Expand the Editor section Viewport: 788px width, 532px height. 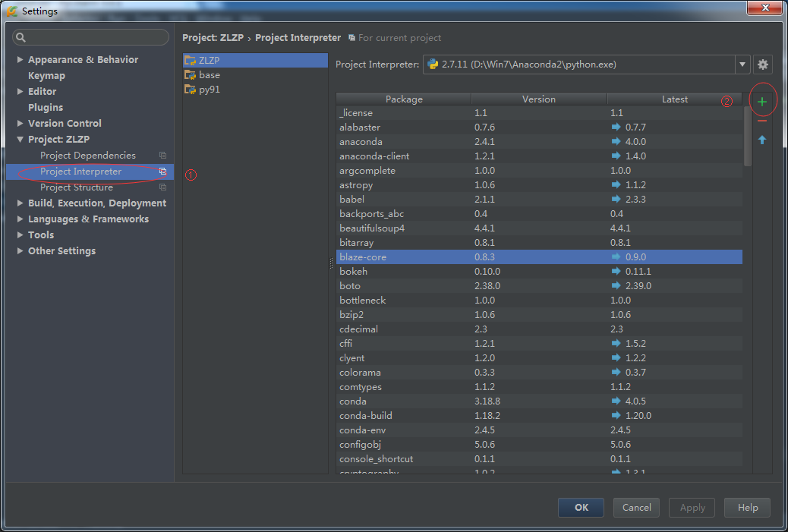click(20, 91)
